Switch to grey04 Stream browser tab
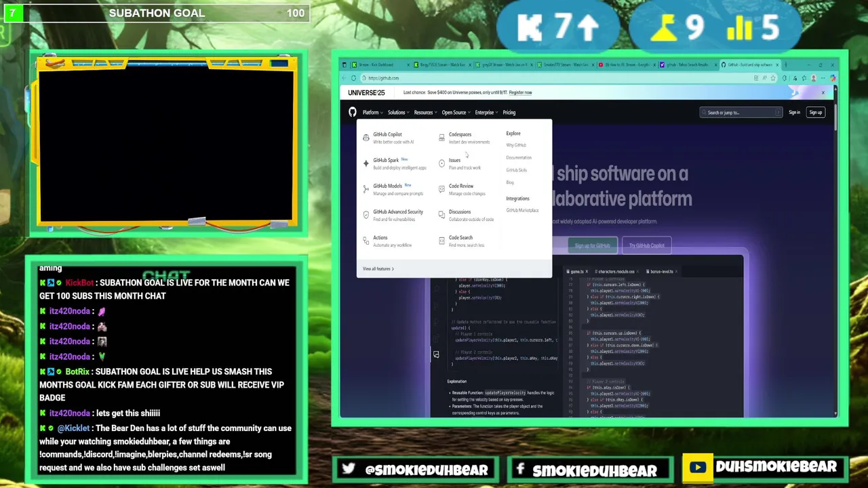 (505, 65)
